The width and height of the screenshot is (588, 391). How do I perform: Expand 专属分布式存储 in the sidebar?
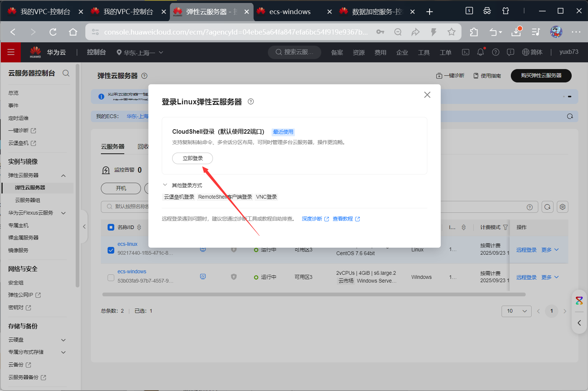(x=63, y=352)
